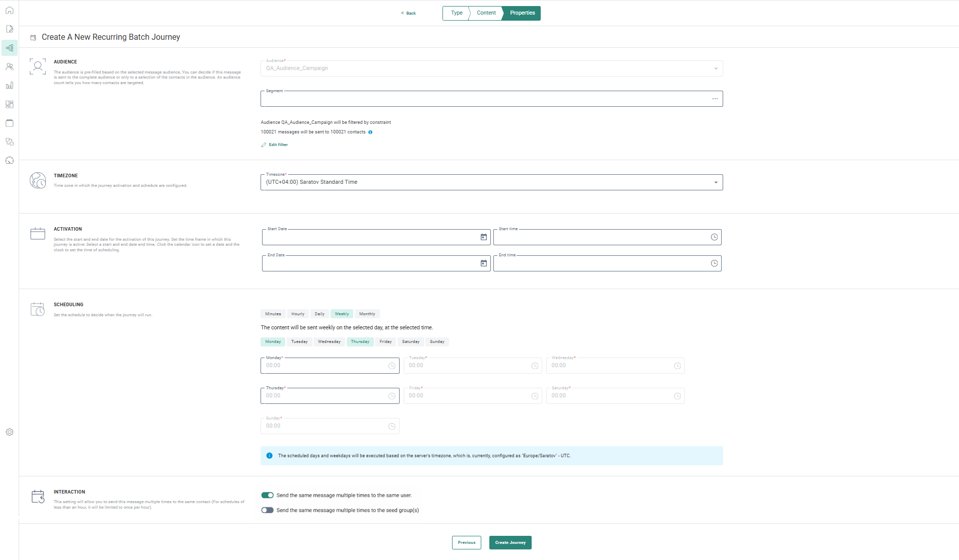
Task: Expand the Timezone dropdown
Action: (x=716, y=182)
